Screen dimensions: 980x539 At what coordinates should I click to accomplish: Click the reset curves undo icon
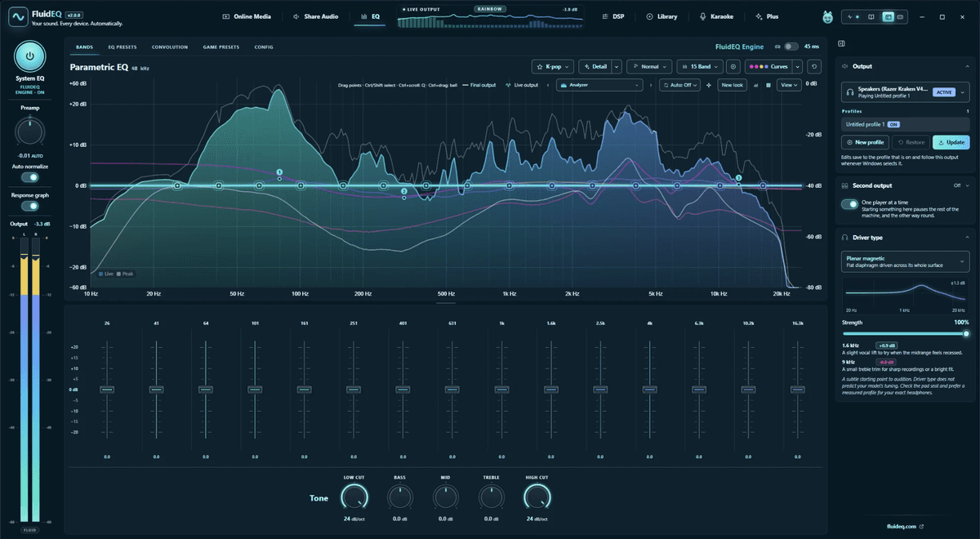[x=814, y=67]
